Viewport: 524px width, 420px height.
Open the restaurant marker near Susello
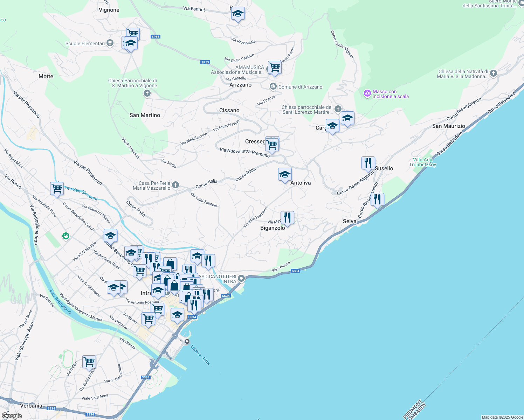point(368,163)
